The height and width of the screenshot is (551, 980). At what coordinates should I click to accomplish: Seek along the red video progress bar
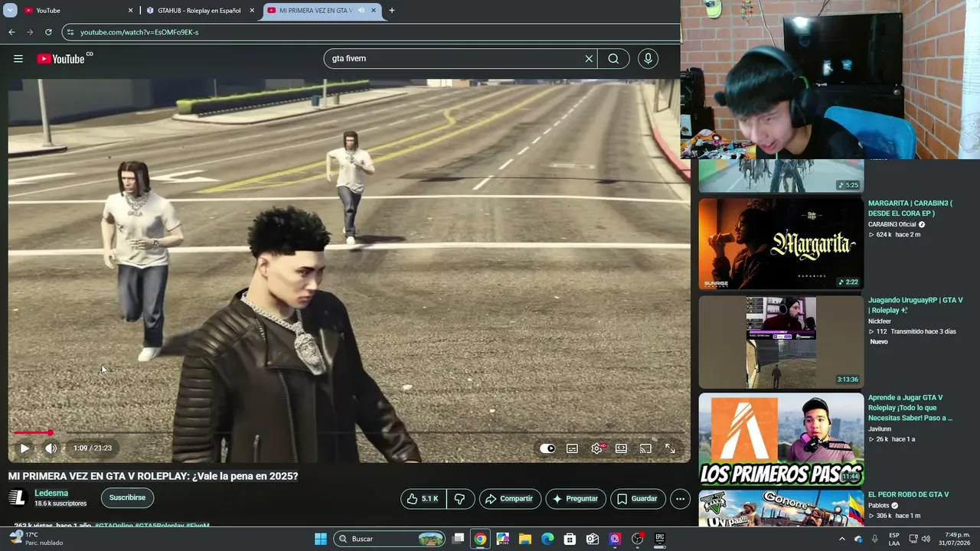click(x=349, y=433)
